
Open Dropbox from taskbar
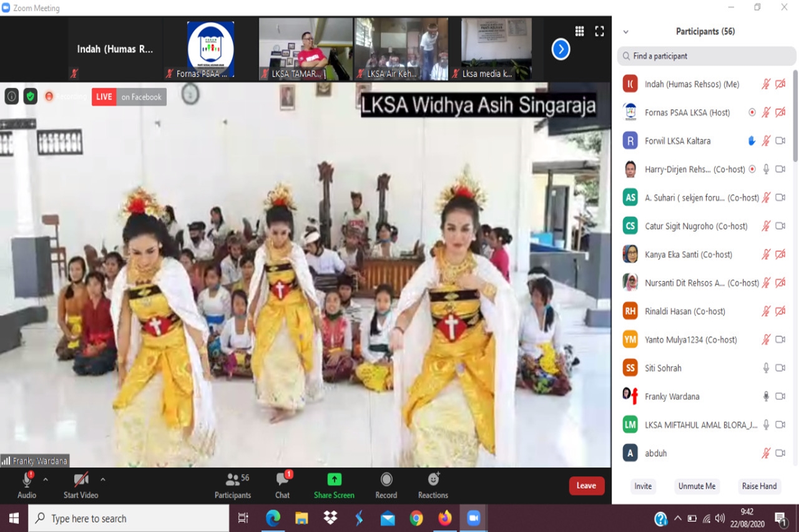pos(330,518)
